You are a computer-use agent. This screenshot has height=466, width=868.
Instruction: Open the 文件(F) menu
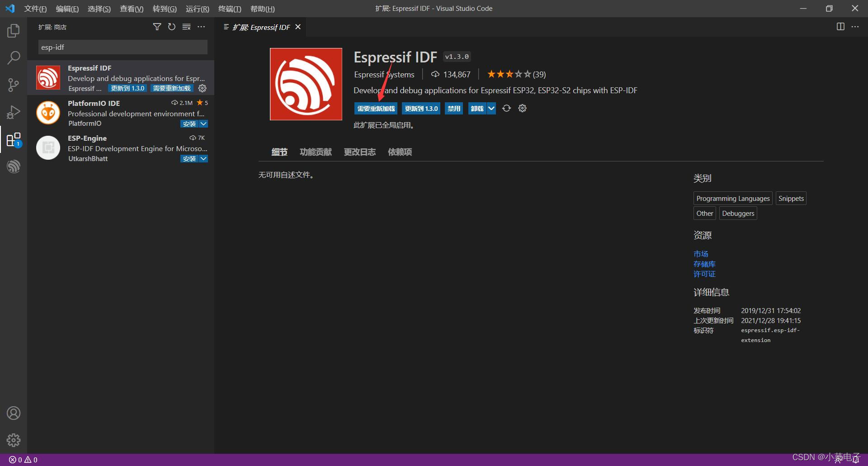click(x=35, y=9)
